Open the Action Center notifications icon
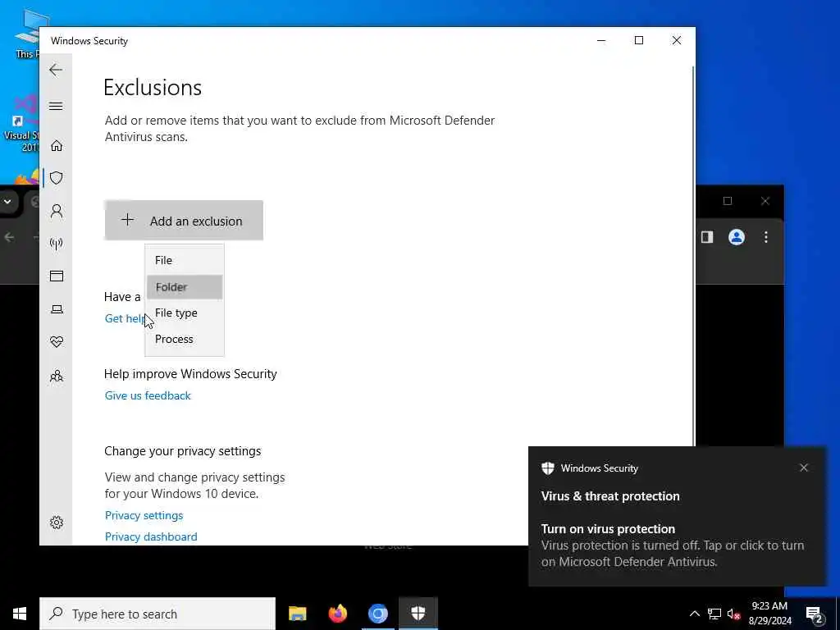The image size is (840, 630). click(x=815, y=615)
